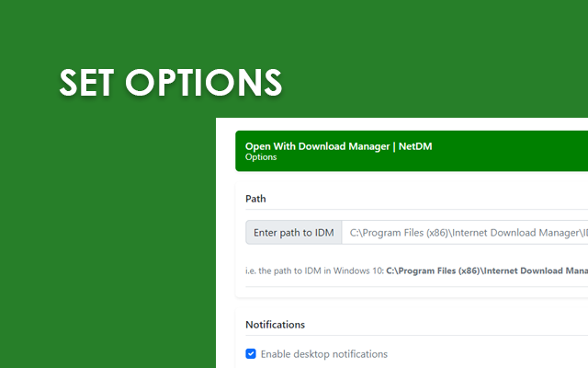Click the word "IDM" in the path label
This screenshot has height=368, width=588.
pos(323,233)
